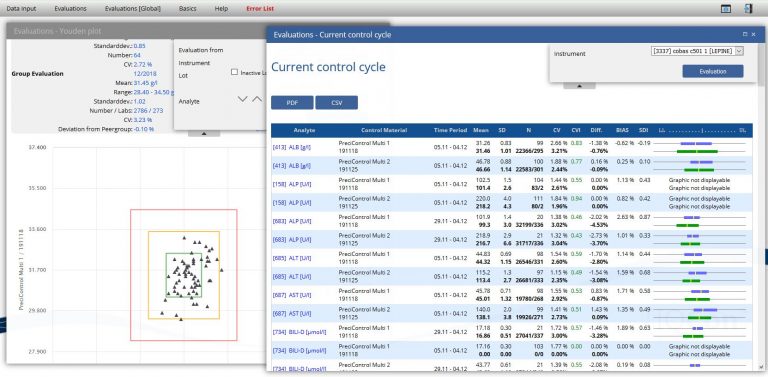Screen dimensions: 768x377
Task: Collapse the Instrument filter panel arrow
Action: point(579,85)
